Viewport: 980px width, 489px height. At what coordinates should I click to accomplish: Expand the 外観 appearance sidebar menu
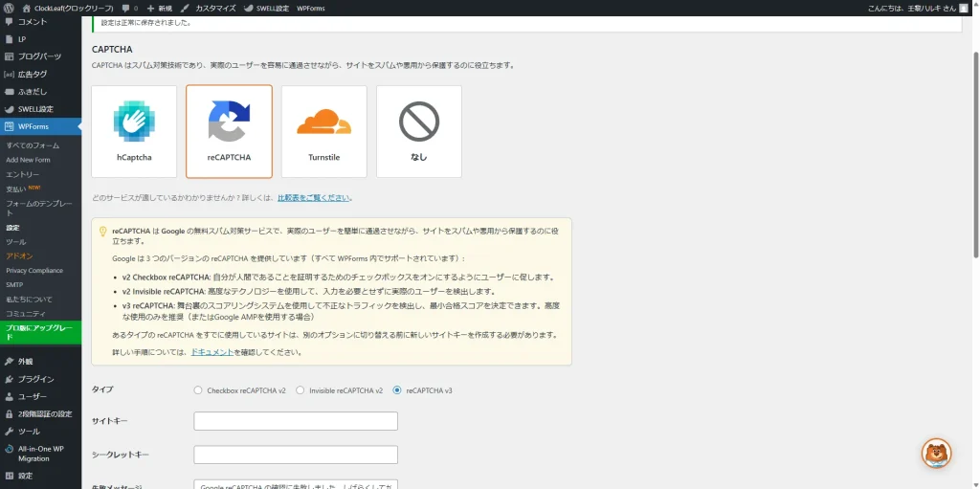pos(25,362)
